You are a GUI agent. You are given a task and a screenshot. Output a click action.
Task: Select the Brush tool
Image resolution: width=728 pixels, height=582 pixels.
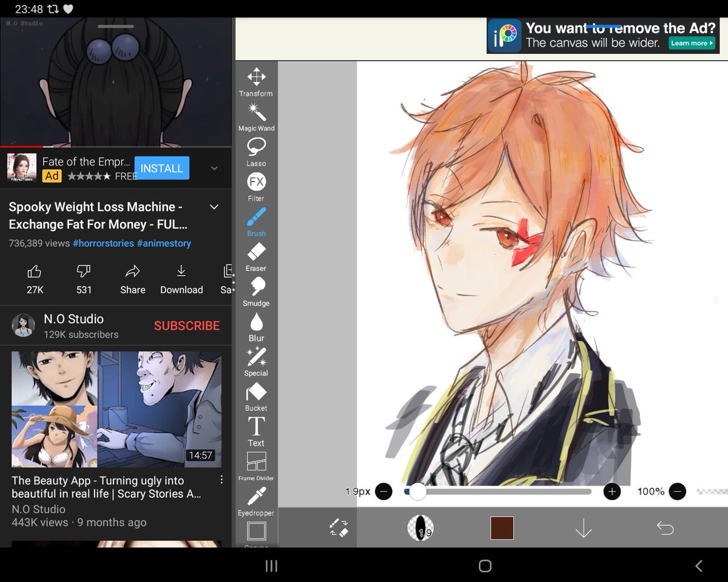click(x=256, y=222)
